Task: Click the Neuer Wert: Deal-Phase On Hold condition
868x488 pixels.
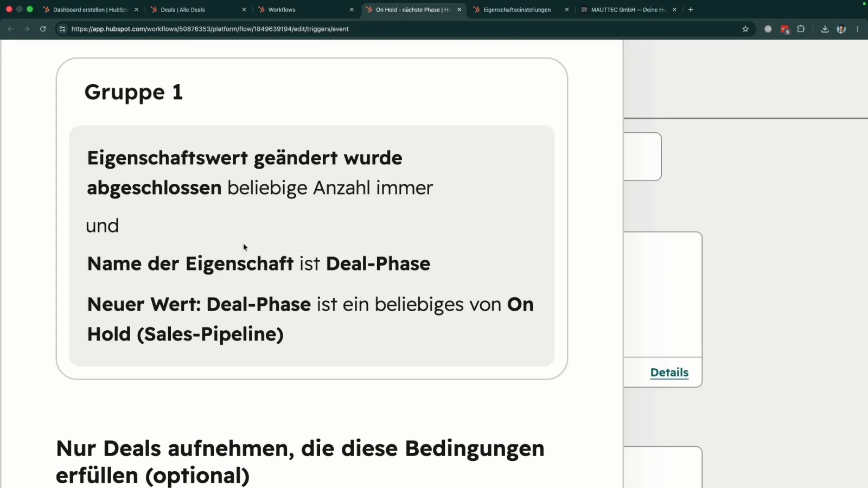Action: [x=310, y=319]
